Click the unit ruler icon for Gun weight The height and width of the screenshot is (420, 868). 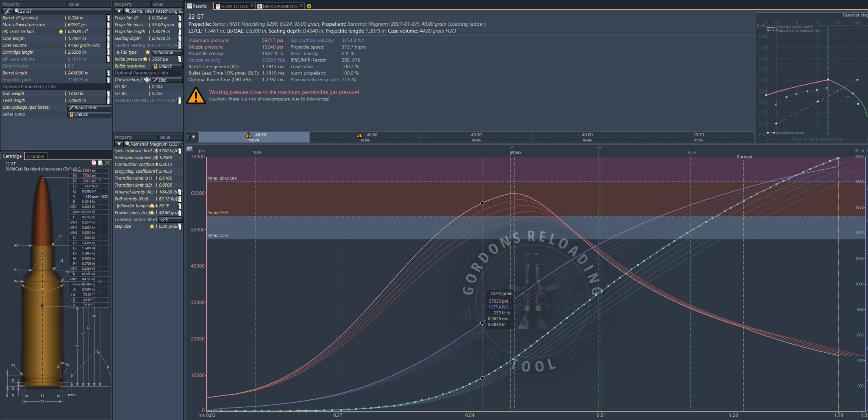tap(108, 94)
